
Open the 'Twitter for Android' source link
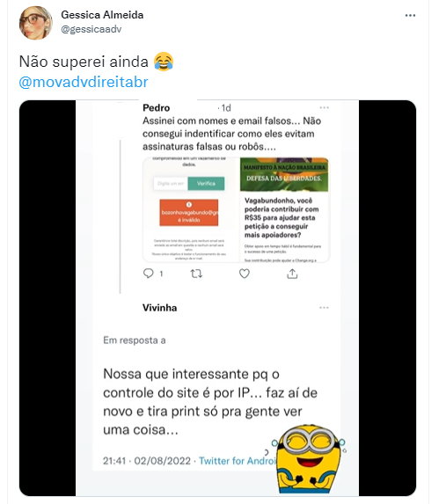(x=238, y=461)
